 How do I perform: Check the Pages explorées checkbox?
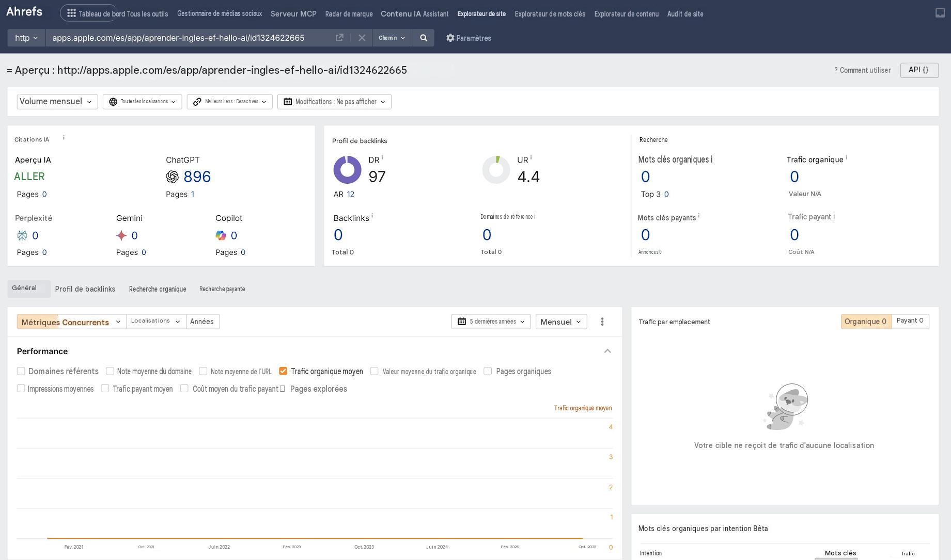pyautogui.click(x=282, y=389)
